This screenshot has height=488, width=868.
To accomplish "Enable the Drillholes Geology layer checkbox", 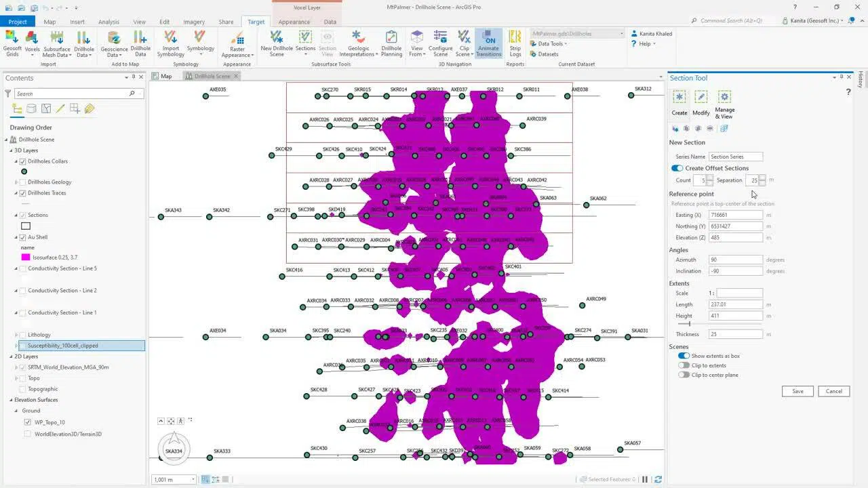I will [23, 182].
